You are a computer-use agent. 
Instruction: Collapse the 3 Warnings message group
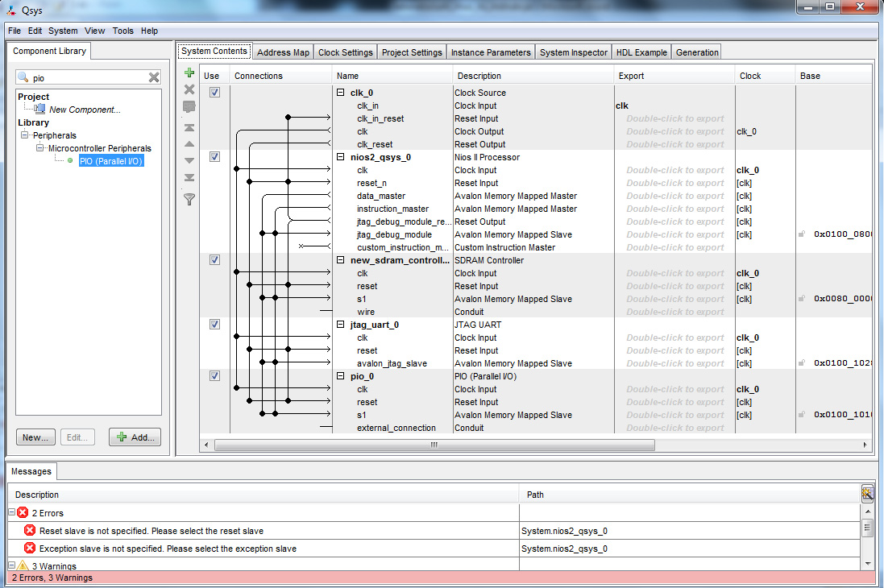[11, 565]
